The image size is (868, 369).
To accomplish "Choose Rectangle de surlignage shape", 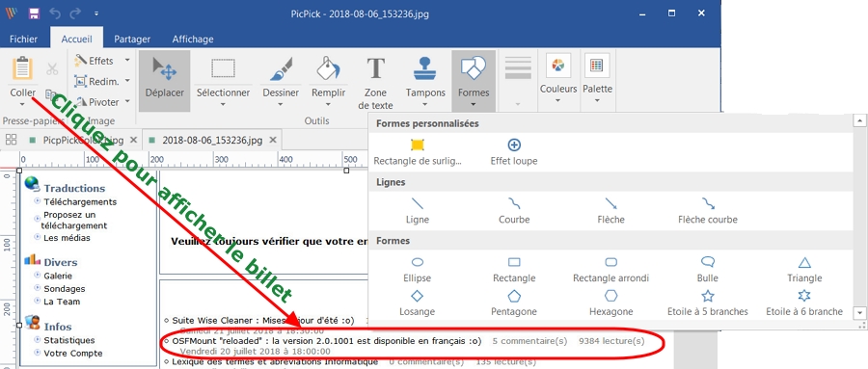I will point(418,152).
